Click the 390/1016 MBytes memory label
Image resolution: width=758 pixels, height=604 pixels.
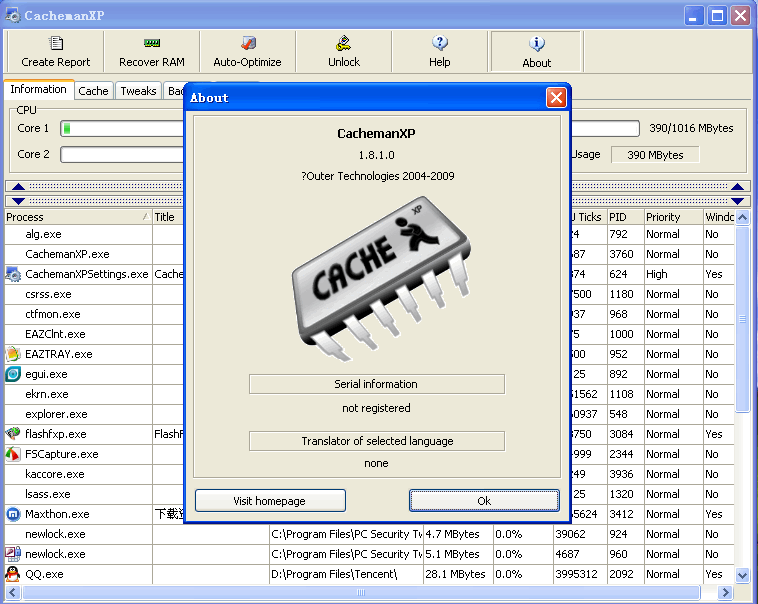tap(691, 128)
